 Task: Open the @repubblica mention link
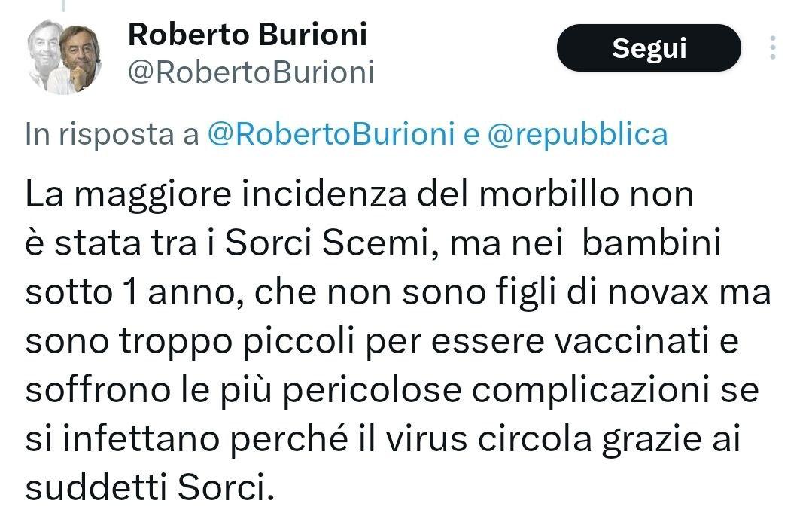577,134
